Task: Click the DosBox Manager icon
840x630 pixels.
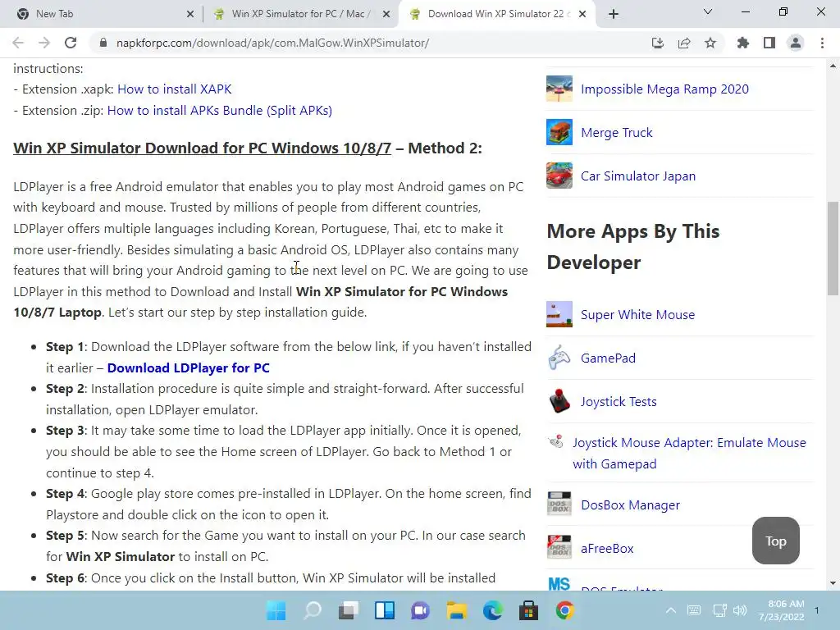Action: click(559, 504)
